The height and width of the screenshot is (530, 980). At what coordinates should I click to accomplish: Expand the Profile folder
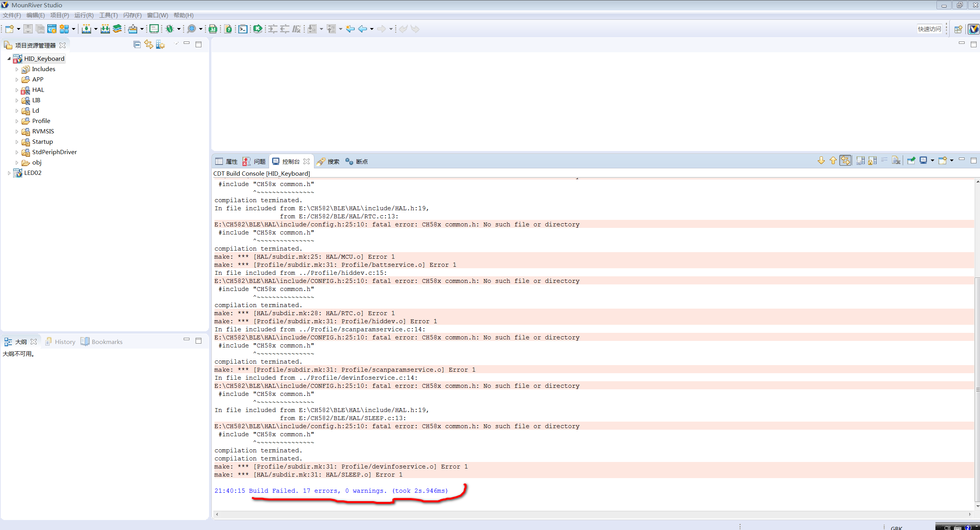pos(17,121)
